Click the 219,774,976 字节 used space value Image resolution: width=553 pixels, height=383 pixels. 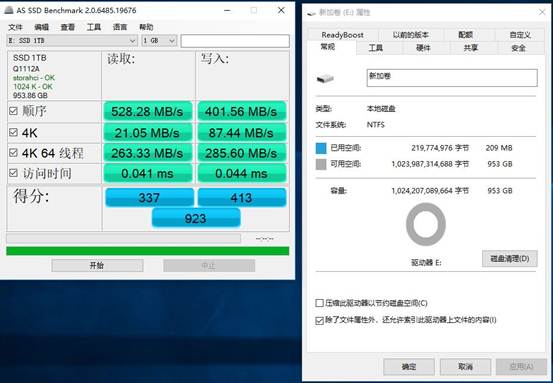[x=440, y=148]
